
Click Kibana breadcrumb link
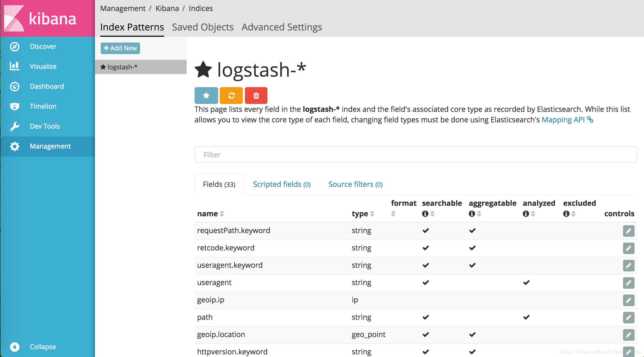click(167, 8)
